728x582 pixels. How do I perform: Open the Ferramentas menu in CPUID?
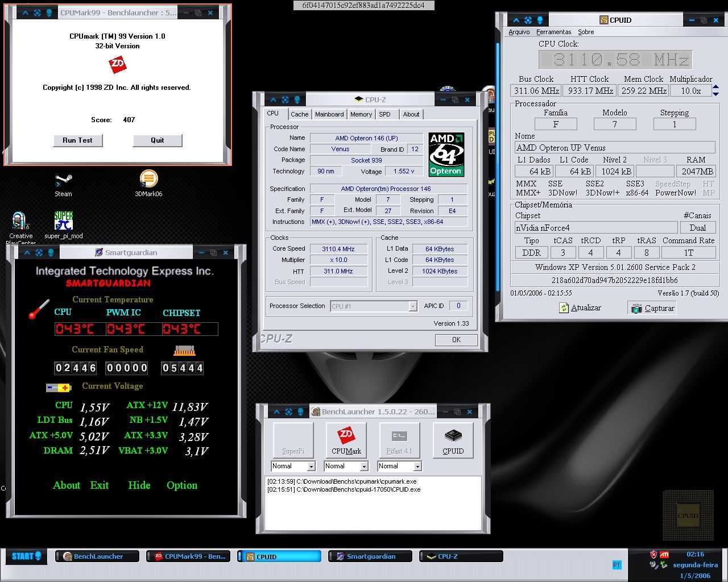click(x=553, y=32)
